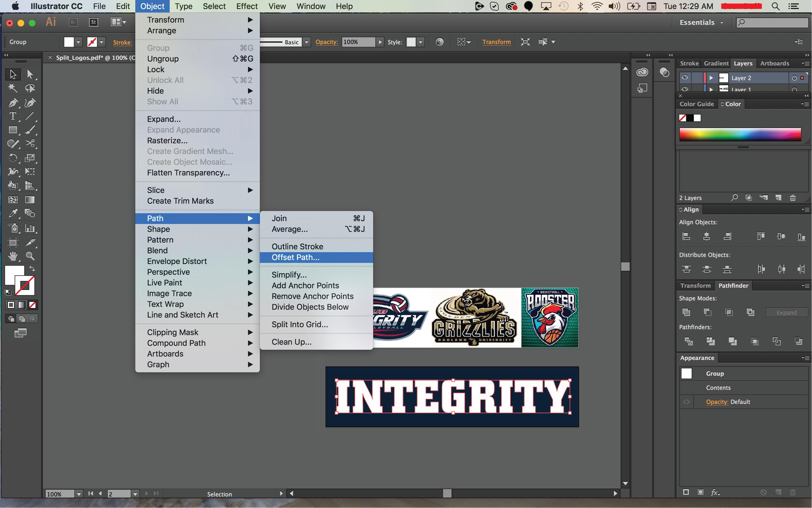The height and width of the screenshot is (508, 812).
Task: Click the Fill color box in toolbar
Action: pos(15,275)
